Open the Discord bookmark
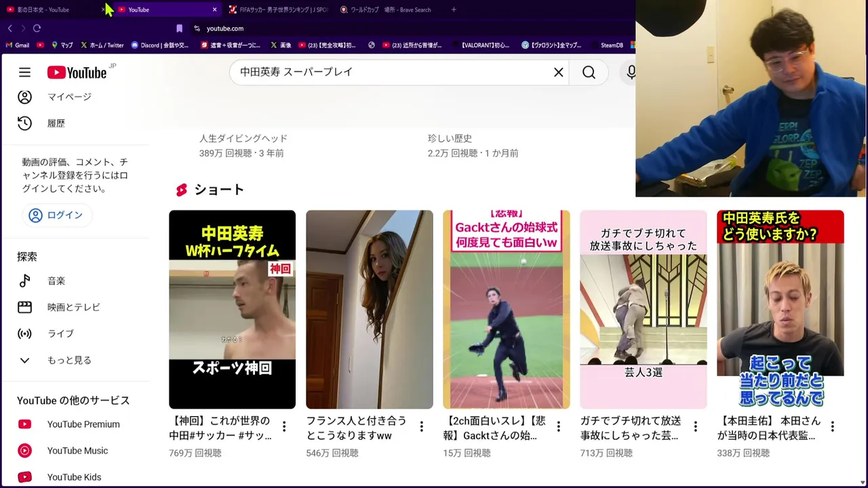This screenshot has width=868, height=488. click(x=160, y=45)
